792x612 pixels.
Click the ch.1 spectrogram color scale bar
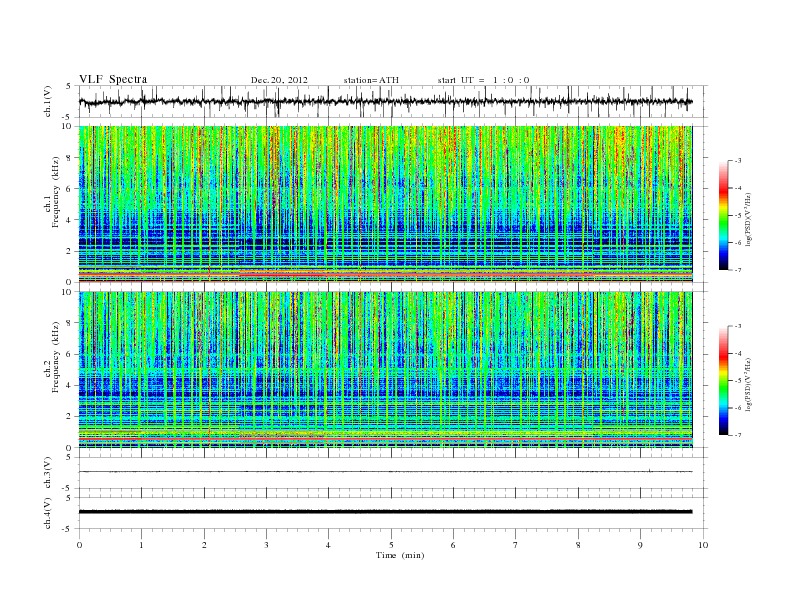[x=723, y=215]
